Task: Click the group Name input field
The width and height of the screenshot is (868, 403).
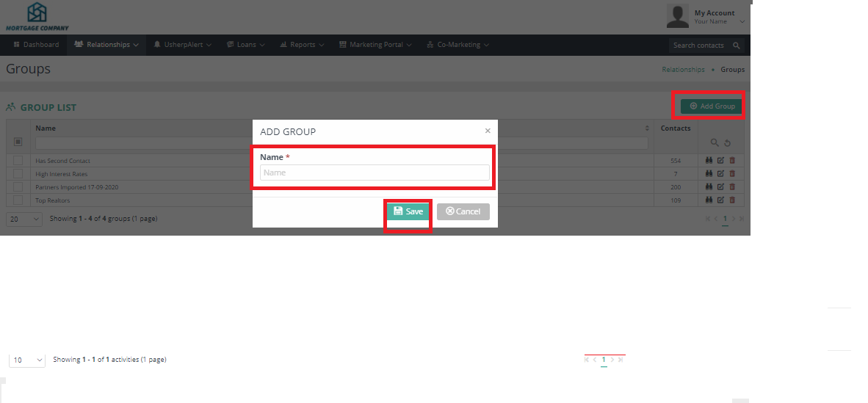Action: 375,173
